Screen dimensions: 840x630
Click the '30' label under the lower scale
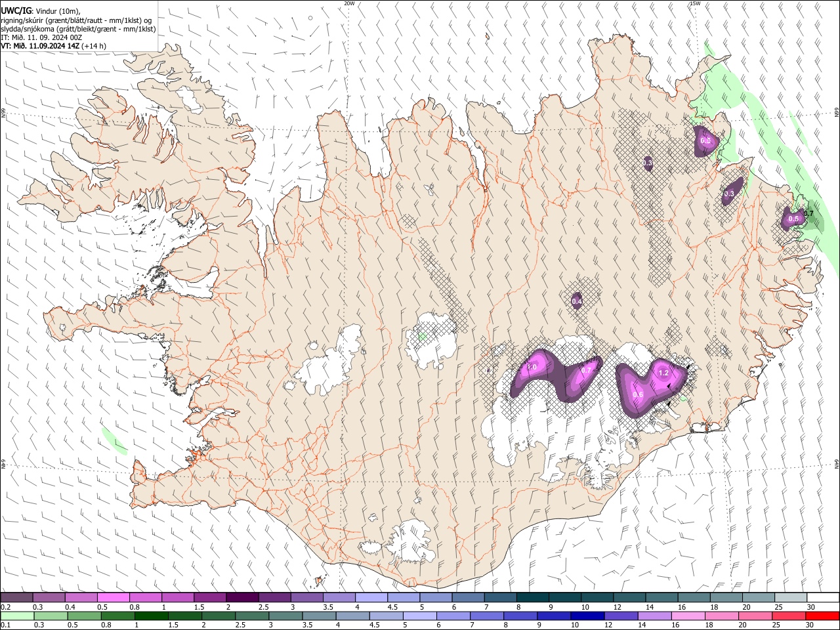point(810,625)
